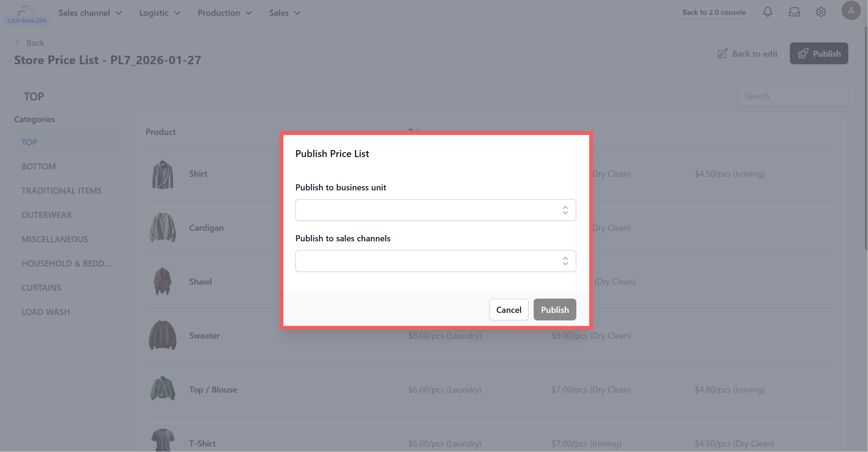Expand the Sales channel menu
868x452 pixels.
pyautogui.click(x=90, y=13)
